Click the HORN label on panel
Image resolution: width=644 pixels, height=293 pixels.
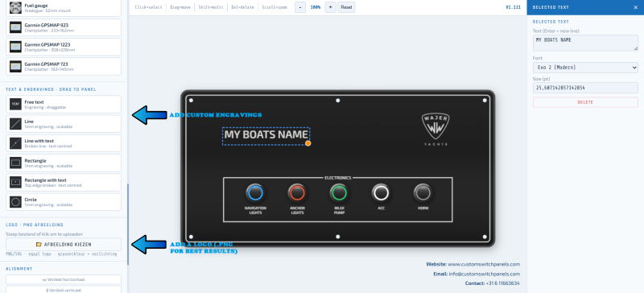(423, 208)
